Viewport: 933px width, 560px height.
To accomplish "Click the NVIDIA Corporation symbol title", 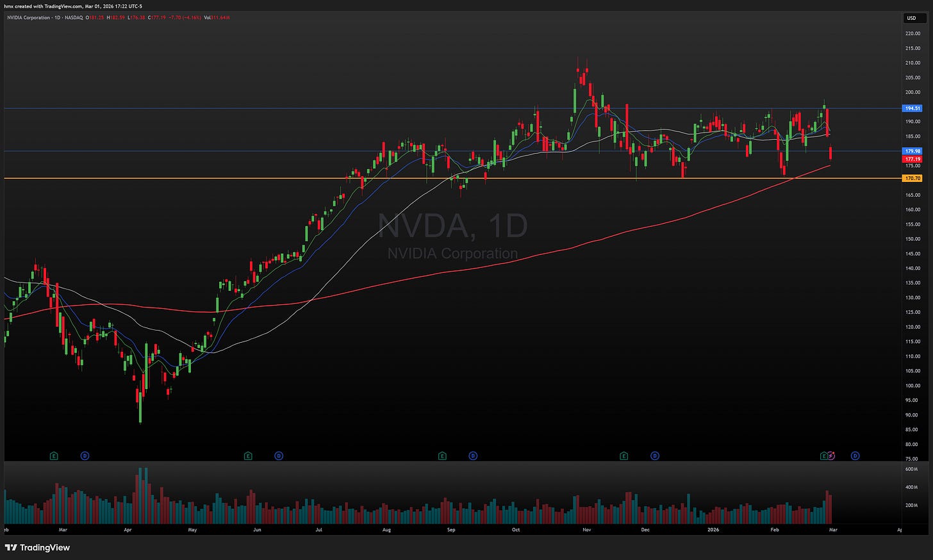I will tap(28, 17).
